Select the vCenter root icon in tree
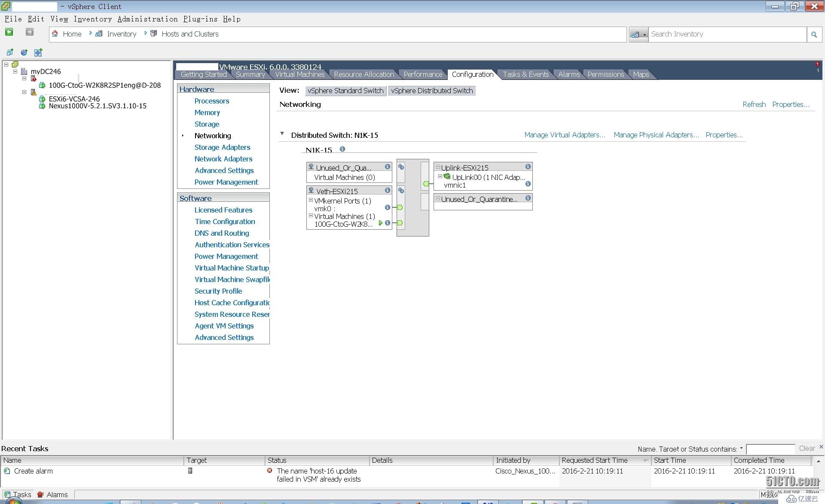 [15, 64]
